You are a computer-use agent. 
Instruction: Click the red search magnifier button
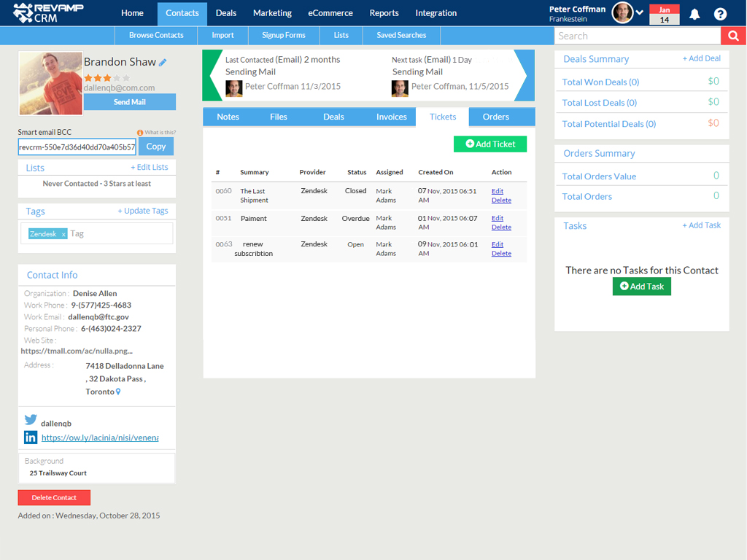(x=733, y=36)
